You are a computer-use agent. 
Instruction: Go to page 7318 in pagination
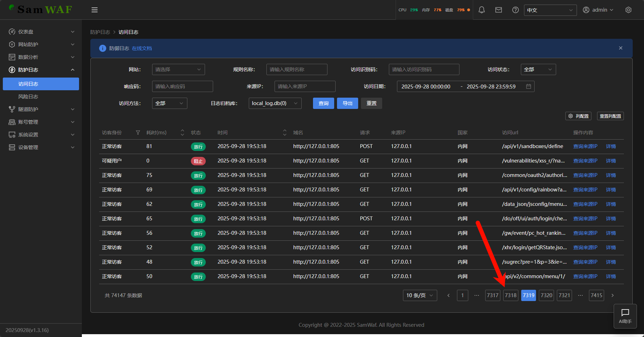[x=510, y=295]
